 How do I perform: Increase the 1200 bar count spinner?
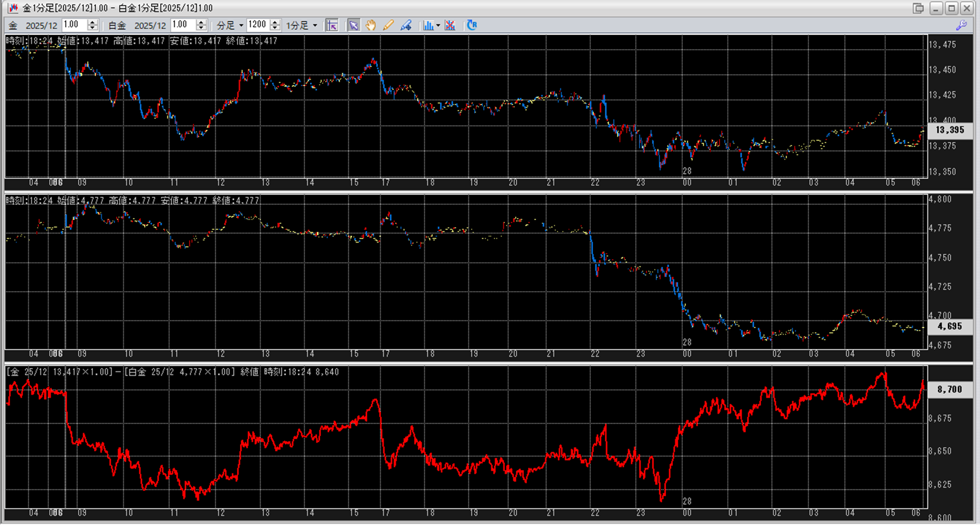click(275, 22)
